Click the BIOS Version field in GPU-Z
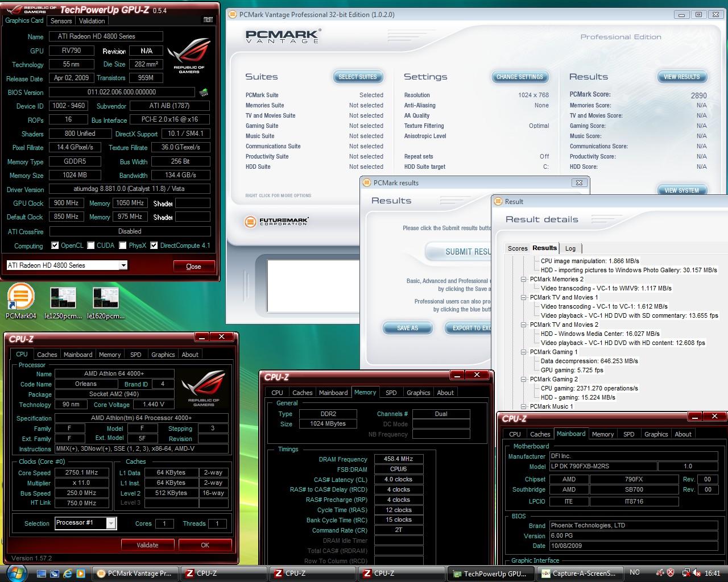The image size is (728, 582). point(122,92)
